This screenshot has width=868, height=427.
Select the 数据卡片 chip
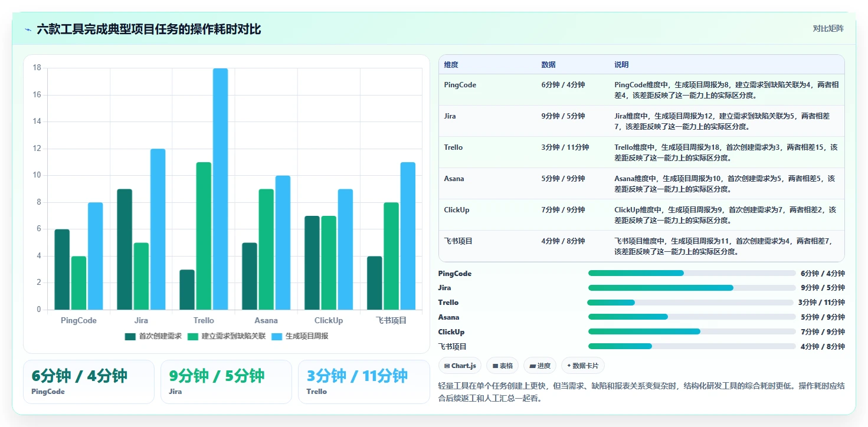(x=582, y=366)
